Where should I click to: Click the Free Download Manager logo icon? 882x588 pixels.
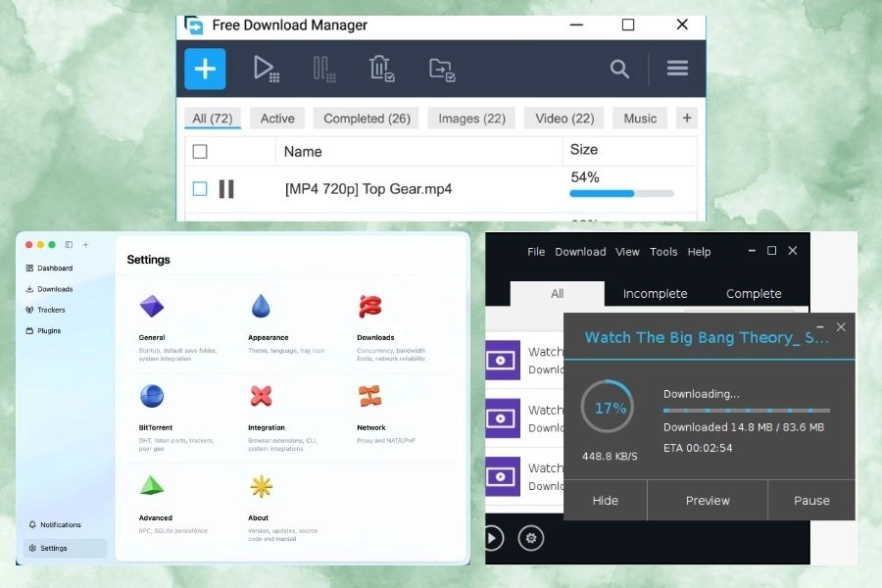click(x=194, y=24)
